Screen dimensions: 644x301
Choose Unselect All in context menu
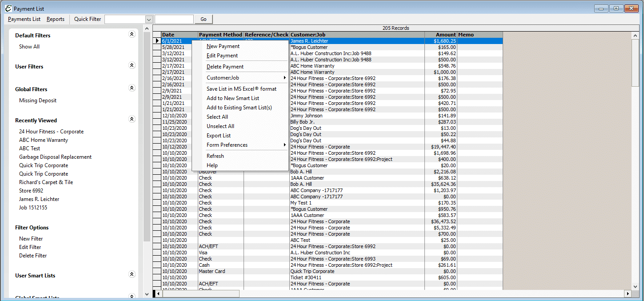point(240,126)
